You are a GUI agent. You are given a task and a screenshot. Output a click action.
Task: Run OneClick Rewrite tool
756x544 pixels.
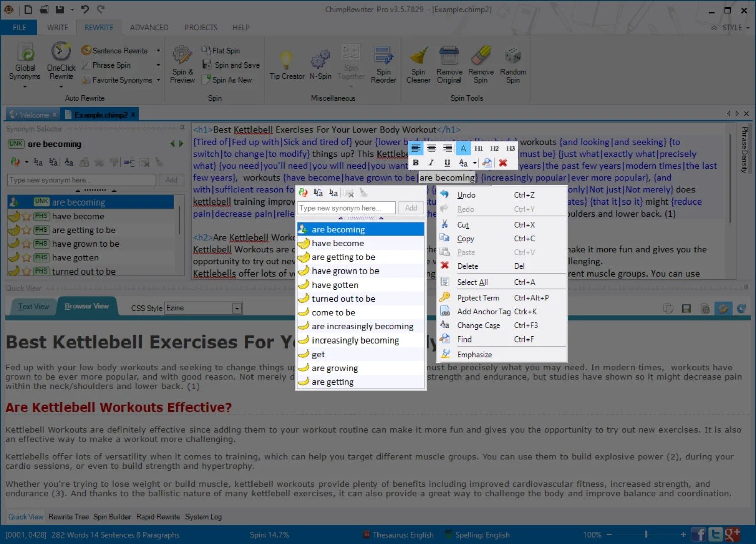coord(61,53)
